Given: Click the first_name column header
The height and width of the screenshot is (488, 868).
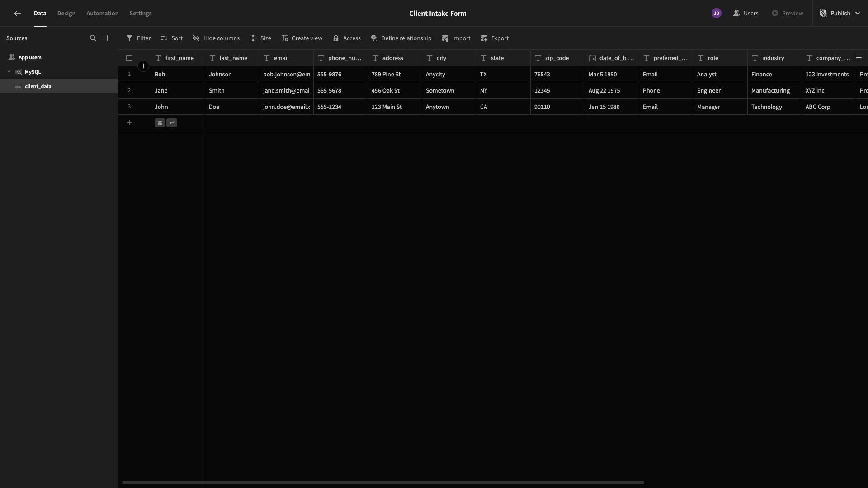Looking at the screenshot, I should coord(178,58).
